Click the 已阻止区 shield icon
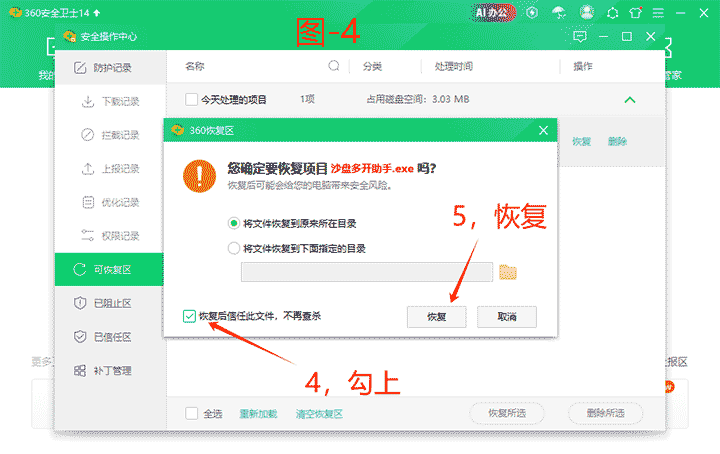The image size is (720, 454). 80,303
